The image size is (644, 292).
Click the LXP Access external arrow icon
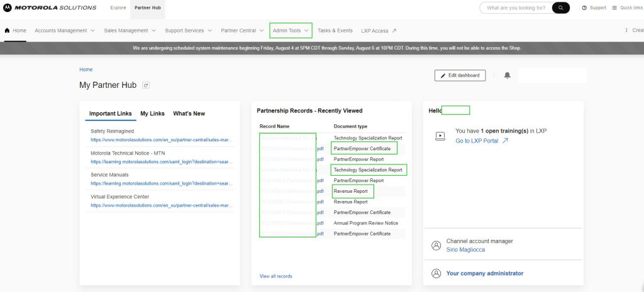click(394, 31)
